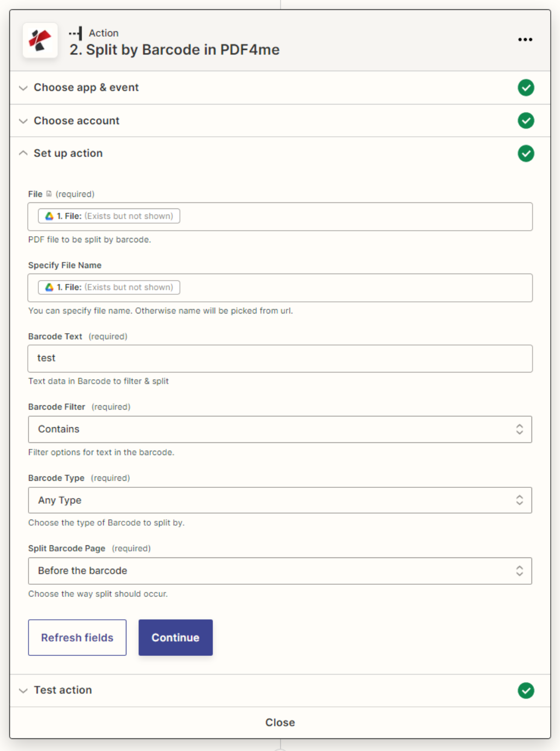Open the Barcode Filter dropdown showing Contains

(279, 429)
